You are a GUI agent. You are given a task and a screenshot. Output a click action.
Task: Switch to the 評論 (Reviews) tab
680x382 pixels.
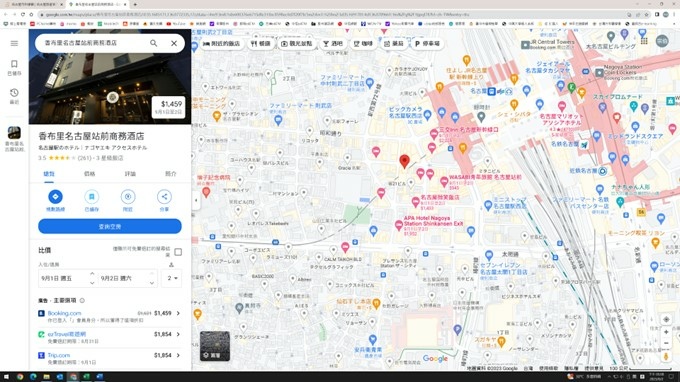pyautogui.click(x=130, y=173)
